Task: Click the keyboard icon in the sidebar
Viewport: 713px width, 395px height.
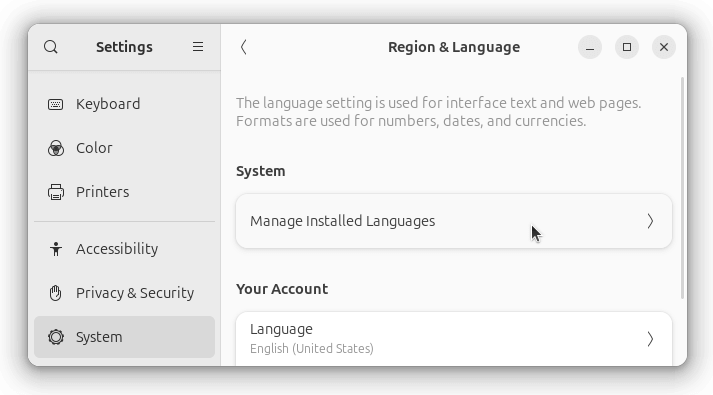Action: (55, 104)
